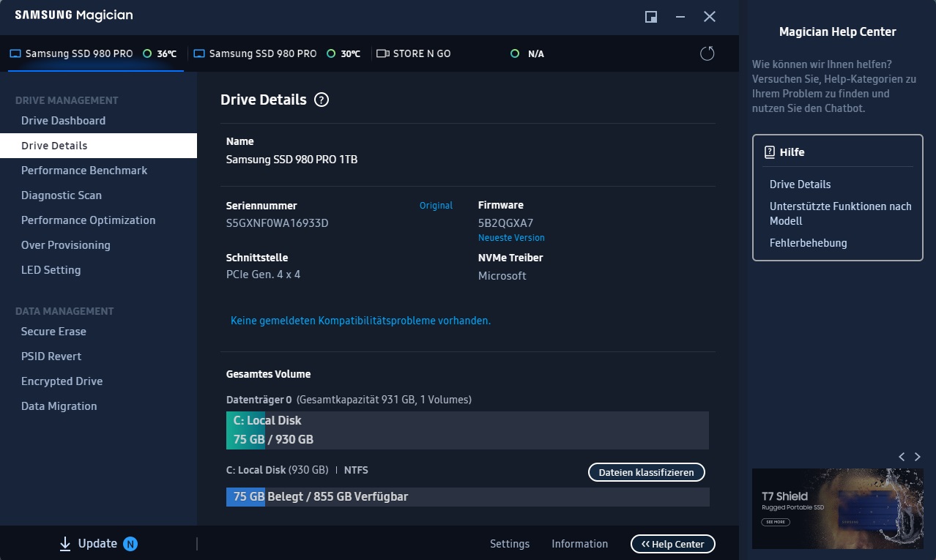Click the blue N notification badge
The height and width of the screenshot is (560, 936).
130,544
